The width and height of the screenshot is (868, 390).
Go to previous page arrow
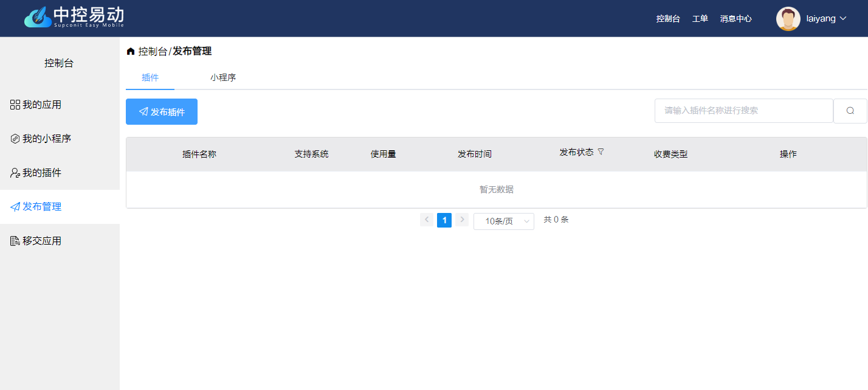[427, 220]
